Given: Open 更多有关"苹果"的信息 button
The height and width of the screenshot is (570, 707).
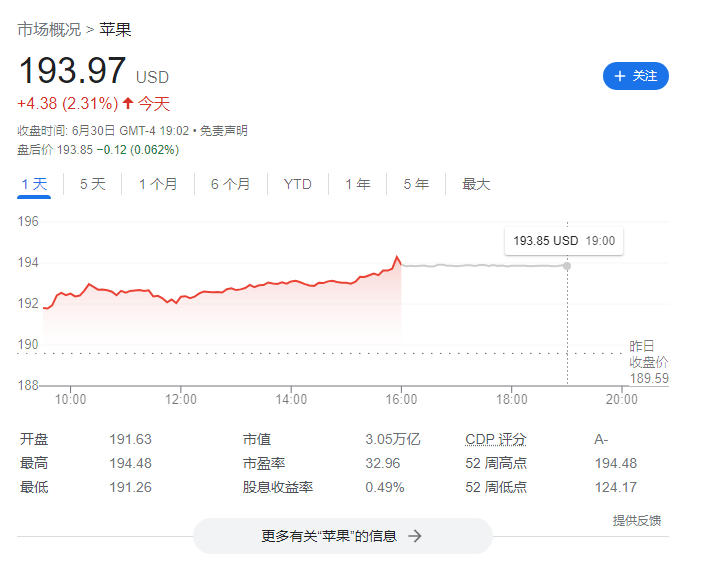Looking at the screenshot, I should coord(343,536).
